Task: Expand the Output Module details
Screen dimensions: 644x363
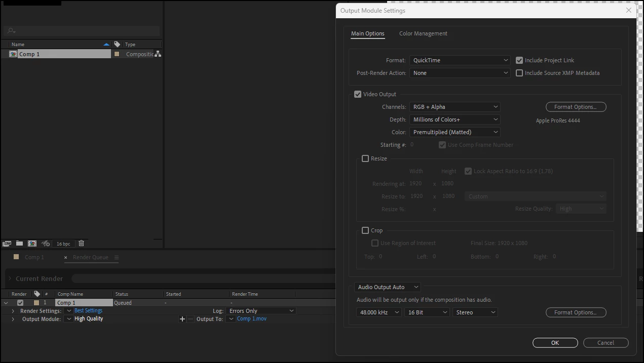Action: tap(13, 319)
